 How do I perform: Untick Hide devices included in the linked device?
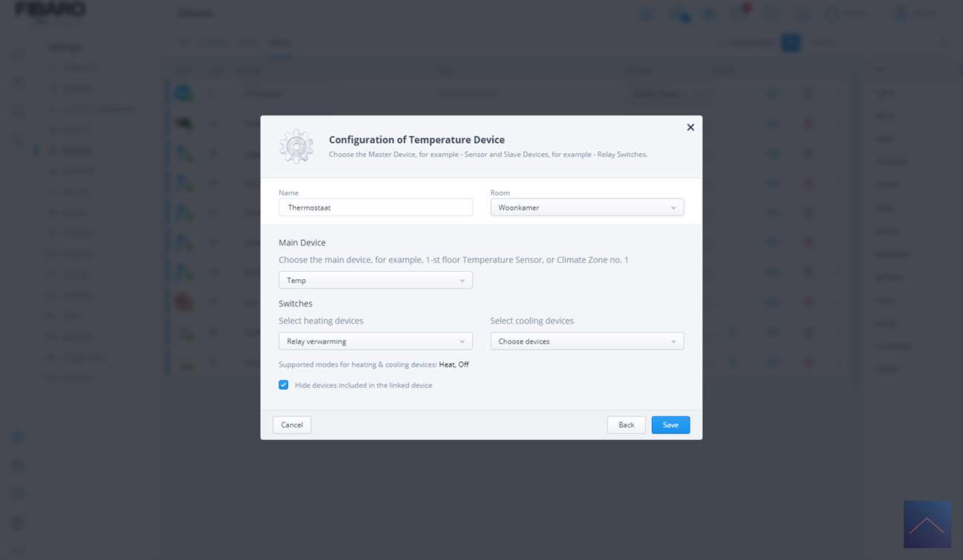283,385
